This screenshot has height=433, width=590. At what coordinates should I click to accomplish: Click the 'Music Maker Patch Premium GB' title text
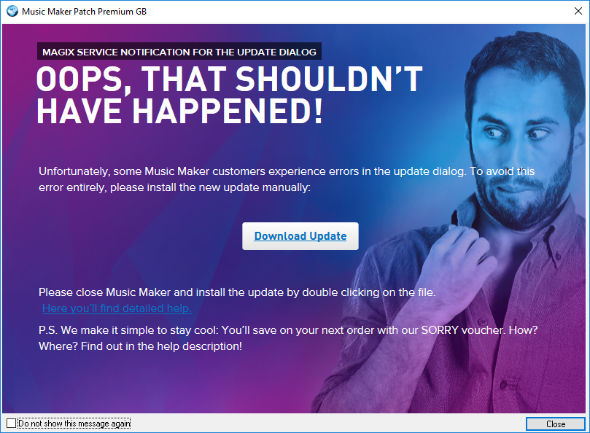coord(84,12)
